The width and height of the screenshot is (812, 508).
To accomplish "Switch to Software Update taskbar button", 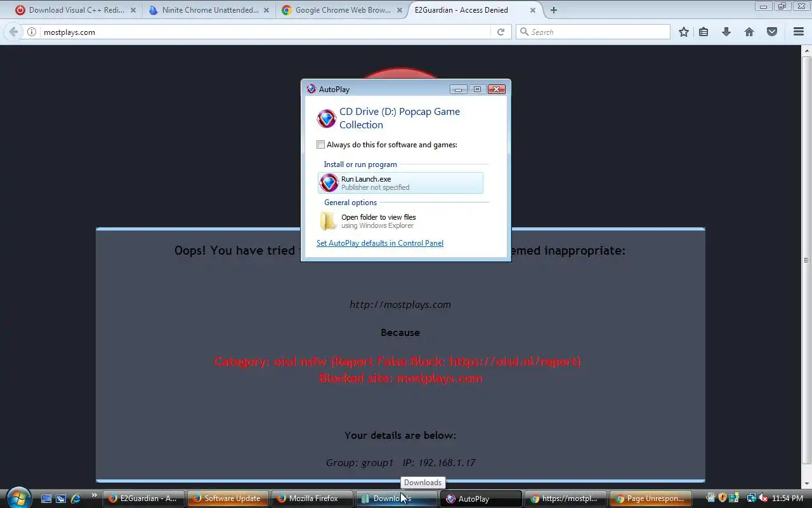I will click(x=228, y=498).
